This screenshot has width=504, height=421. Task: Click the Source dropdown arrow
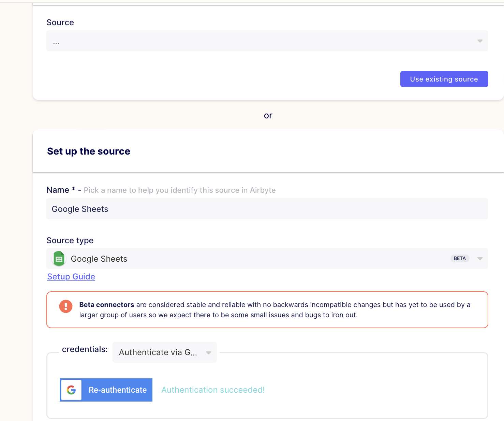click(x=480, y=41)
